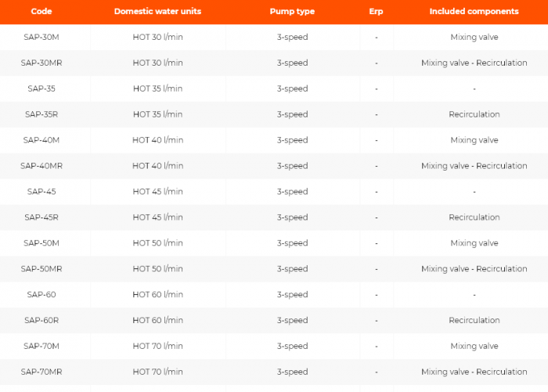Click the Pump type column header
The width and height of the screenshot is (548, 392).
(x=292, y=12)
